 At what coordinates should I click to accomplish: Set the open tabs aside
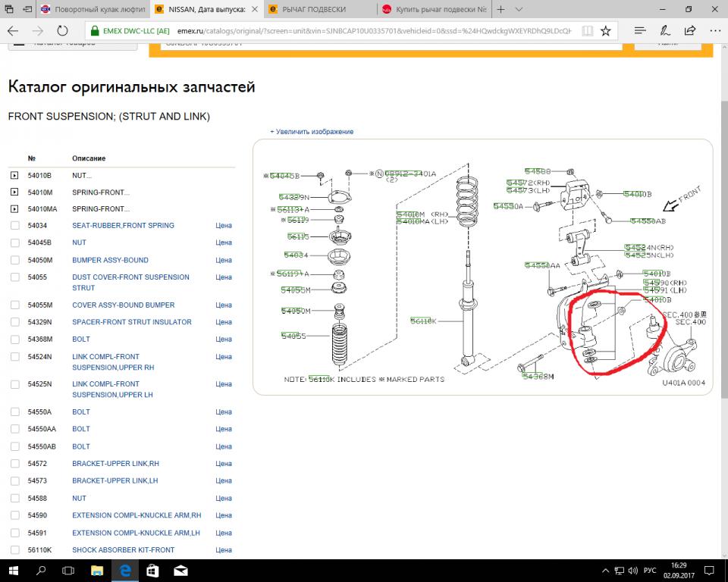click(x=27, y=9)
